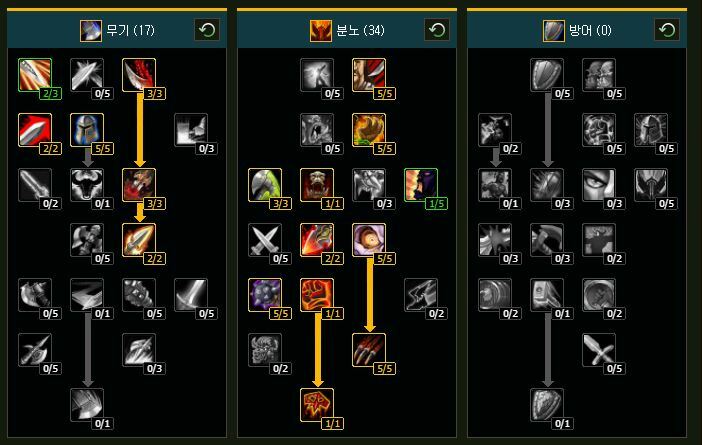Select Mortal Strike talent at bottom of 무기 tree
Viewport: 702px width, 445px height.
tap(87, 405)
